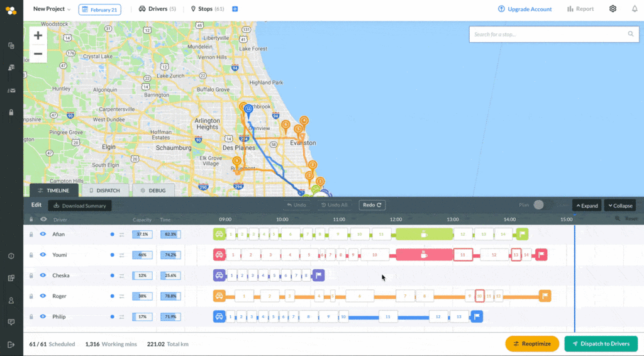
Task: Toggle visibility of Philip's route
Action: pos(43,316)
